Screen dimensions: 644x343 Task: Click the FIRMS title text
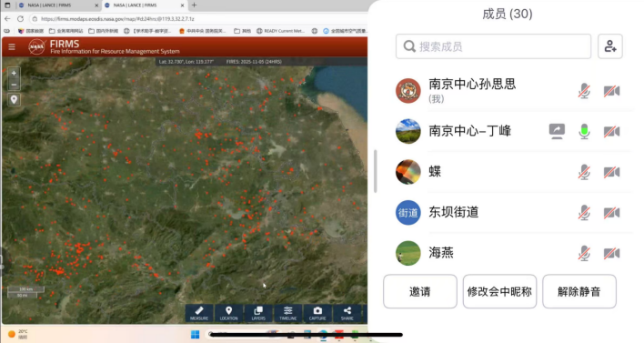(x=65, y=44)
